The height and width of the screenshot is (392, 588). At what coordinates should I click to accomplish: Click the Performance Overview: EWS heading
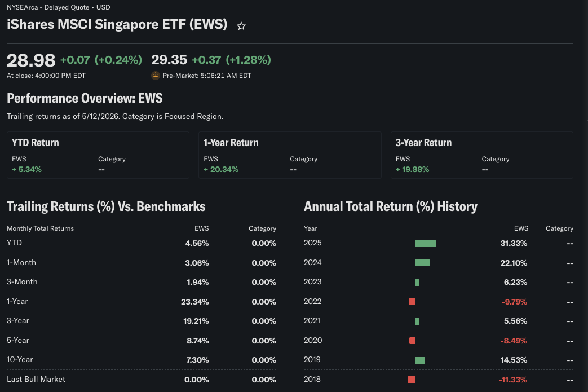click(x=85, y=98)
